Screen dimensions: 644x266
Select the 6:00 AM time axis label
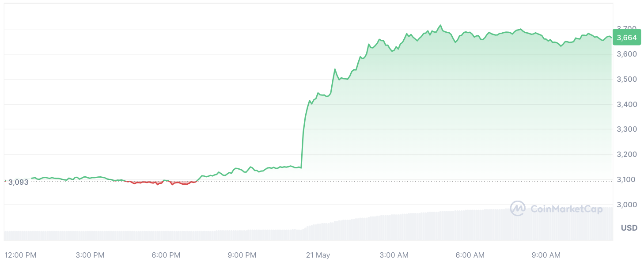[x=470, y=255]
